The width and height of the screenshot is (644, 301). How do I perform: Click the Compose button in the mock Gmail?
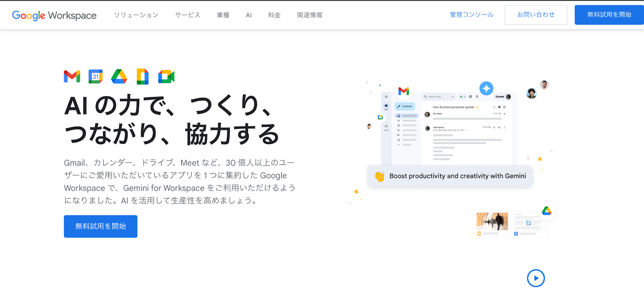tap(405, 106)
